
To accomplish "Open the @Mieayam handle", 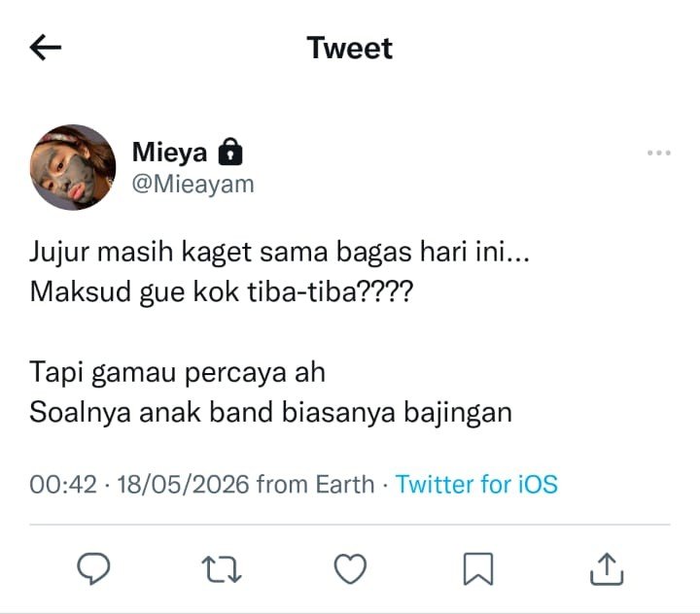I will tap(192, 184).
